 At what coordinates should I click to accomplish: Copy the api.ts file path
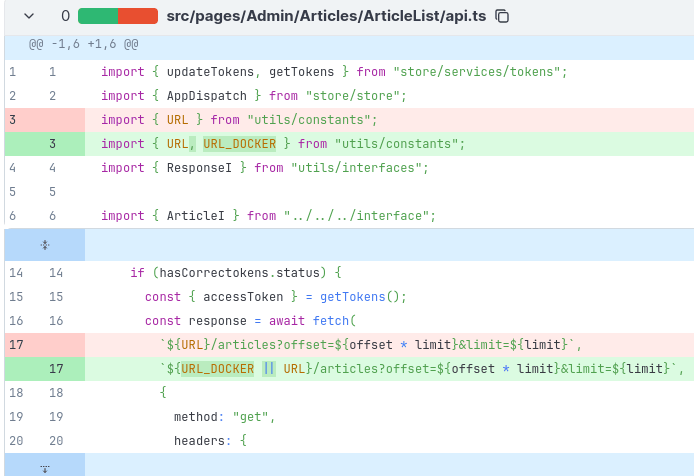(x=502, y=16)
